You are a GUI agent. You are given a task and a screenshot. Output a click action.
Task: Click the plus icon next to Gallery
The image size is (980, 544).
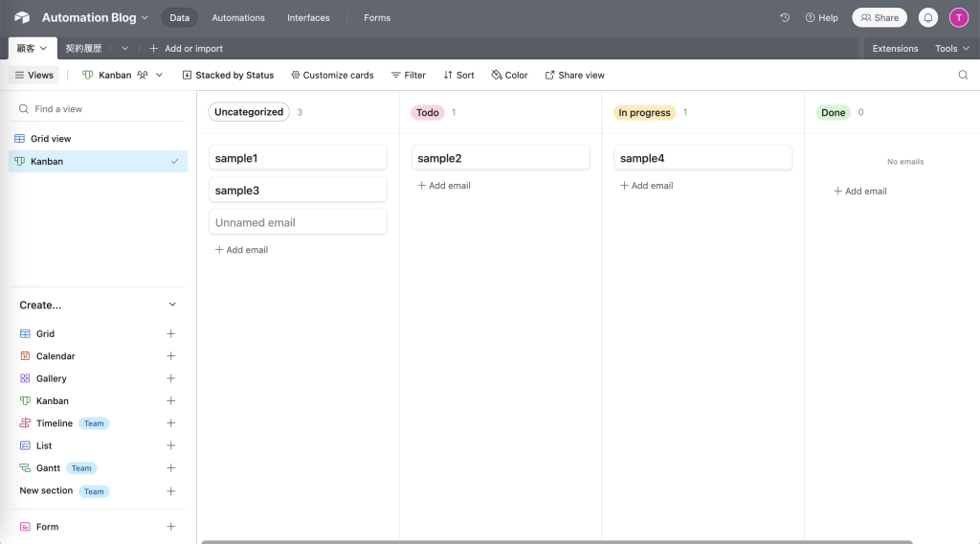tap(171, 378)
